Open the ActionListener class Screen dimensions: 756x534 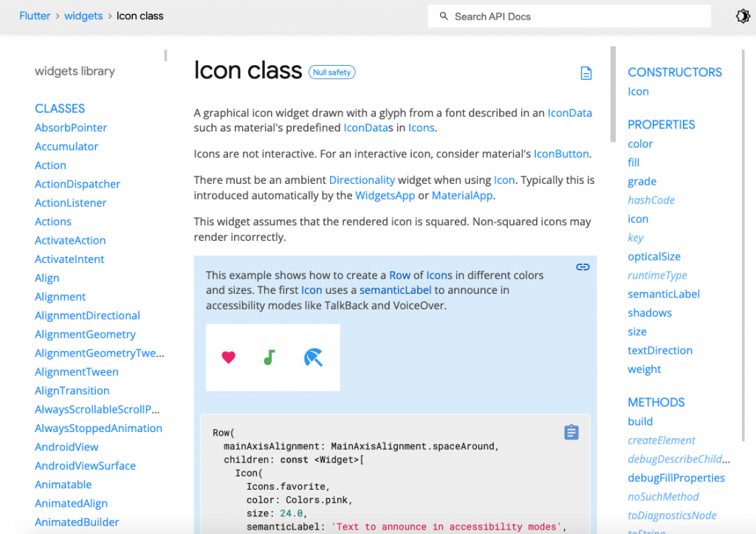click(70, 203)
